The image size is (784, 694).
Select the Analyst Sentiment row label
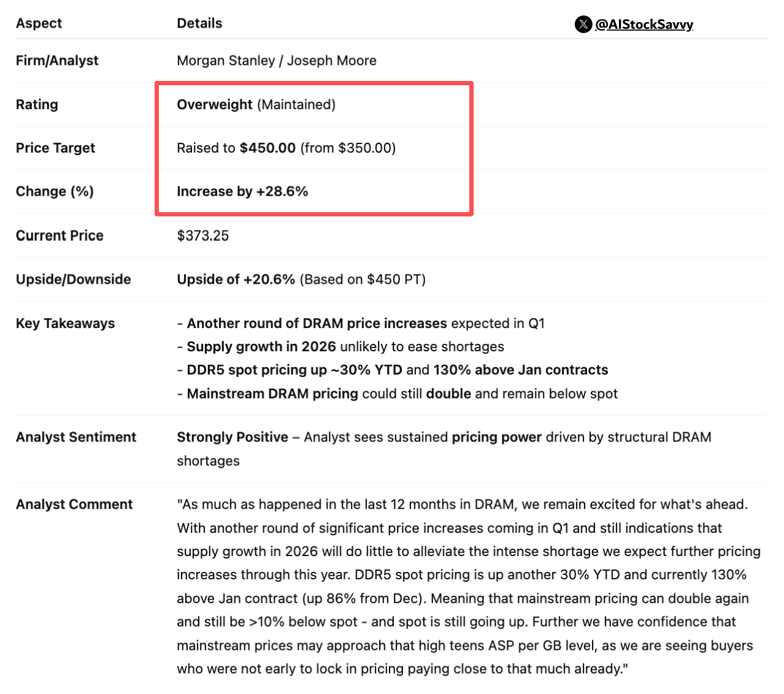76,437
